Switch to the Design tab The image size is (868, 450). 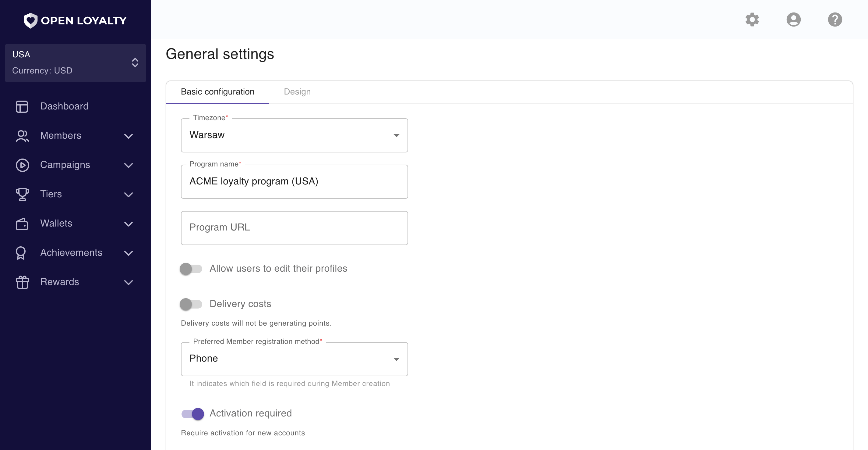pyautogui.click(x=297, y=92)
